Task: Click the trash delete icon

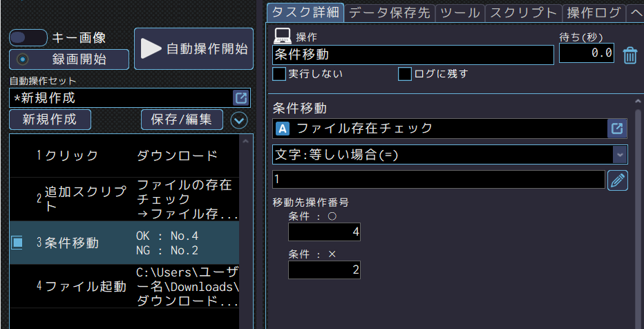Action: coord(629,55)
